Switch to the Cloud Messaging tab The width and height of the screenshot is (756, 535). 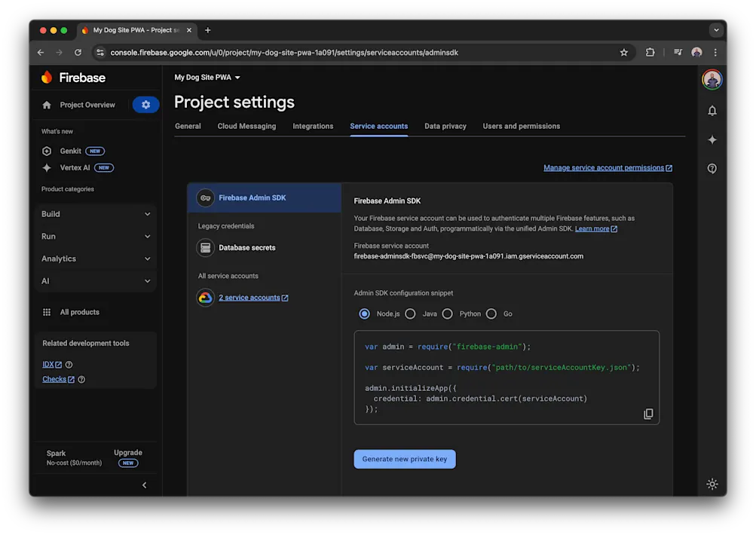click(x=246, y=126)
